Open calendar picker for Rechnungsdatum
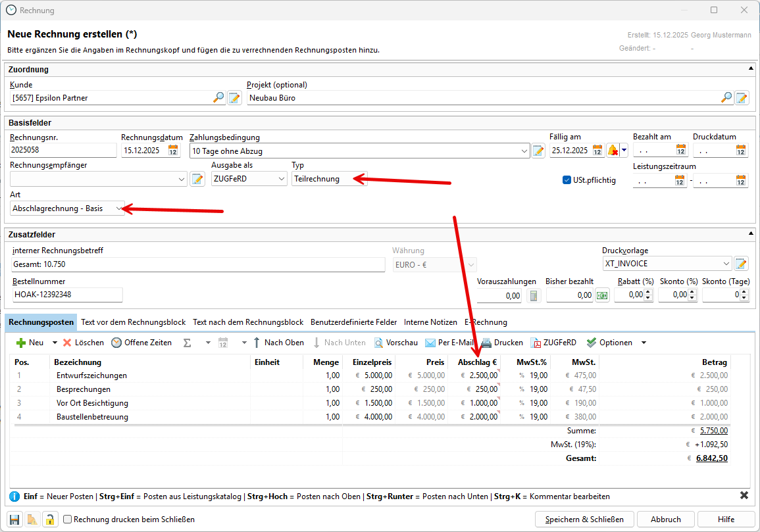This screenshot has width=760, height=532. pyautogui.click(x=173, y=151)
